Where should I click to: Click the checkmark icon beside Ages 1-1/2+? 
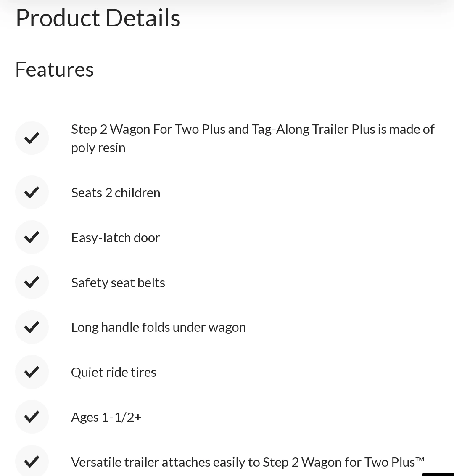pyautogui.click(x=32, y=417)
